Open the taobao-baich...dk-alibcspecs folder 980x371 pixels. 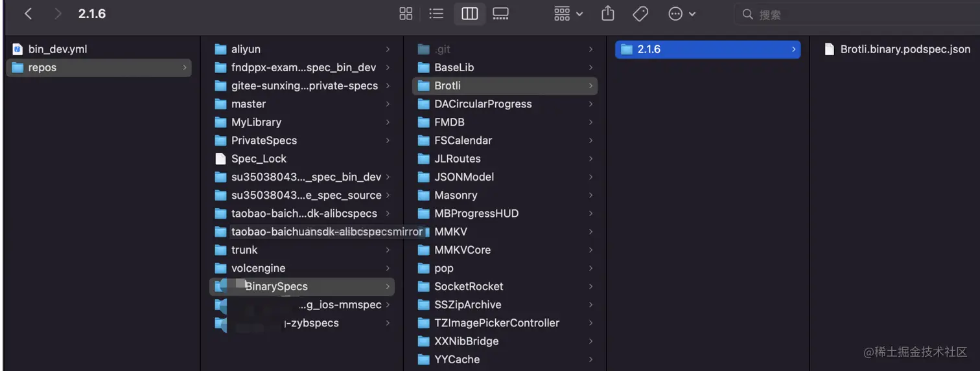302,213
